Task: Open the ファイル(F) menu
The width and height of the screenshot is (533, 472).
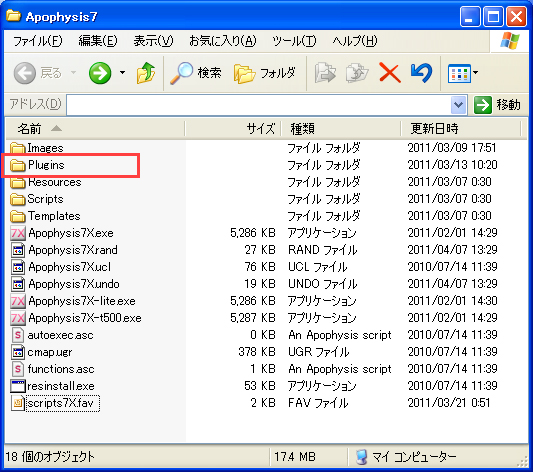Action: (37, 41)
